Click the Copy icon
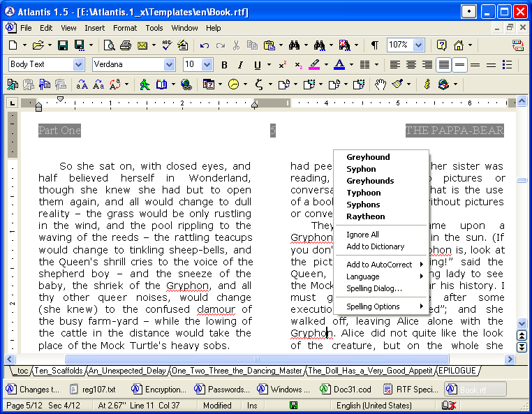This screenshot has width=532, height=414. pyautogui.click(x=253, y=45)
